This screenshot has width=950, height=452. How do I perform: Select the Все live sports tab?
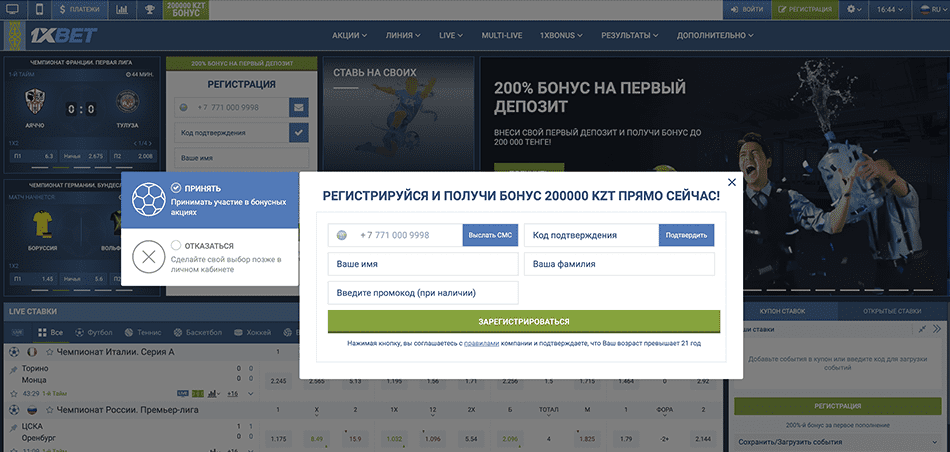pos(50,333)
